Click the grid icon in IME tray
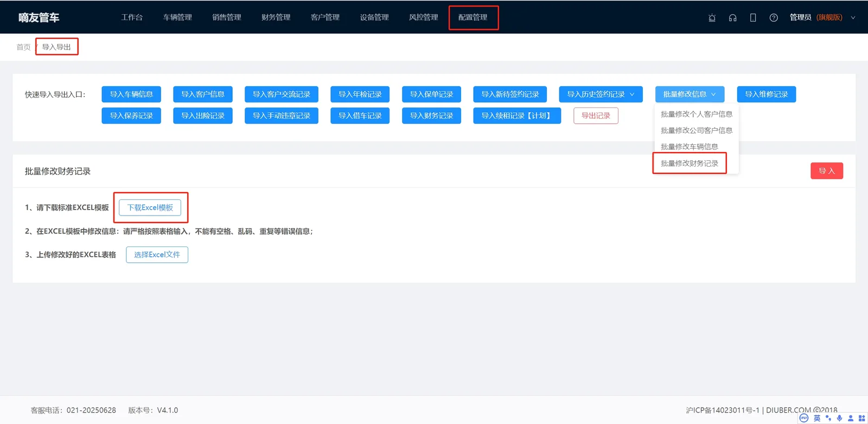This screenshot has width=868, height=424. click(x=861, y=418)
